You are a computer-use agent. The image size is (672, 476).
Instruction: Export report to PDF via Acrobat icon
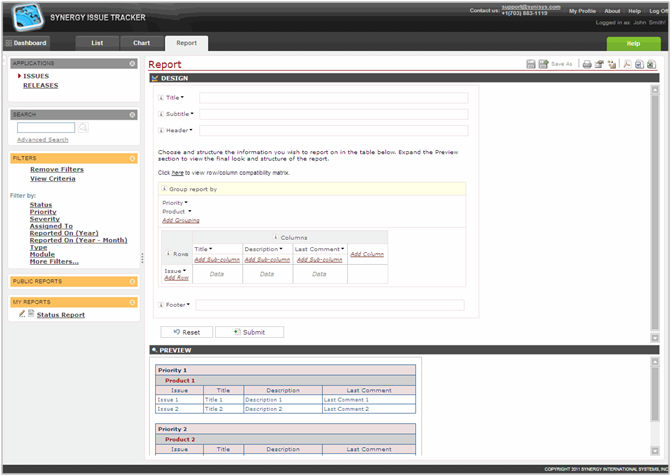click(627, 64)
